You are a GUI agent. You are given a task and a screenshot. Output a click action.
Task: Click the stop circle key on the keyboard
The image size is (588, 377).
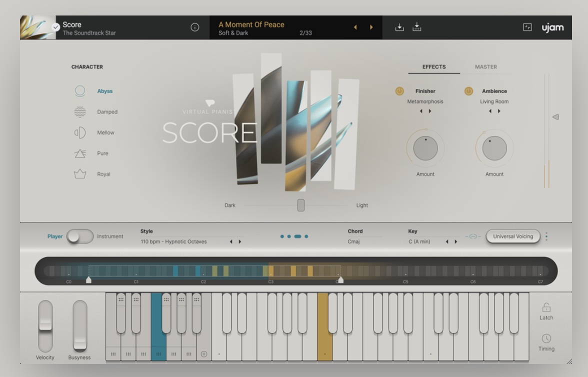[x=204, y=353]
